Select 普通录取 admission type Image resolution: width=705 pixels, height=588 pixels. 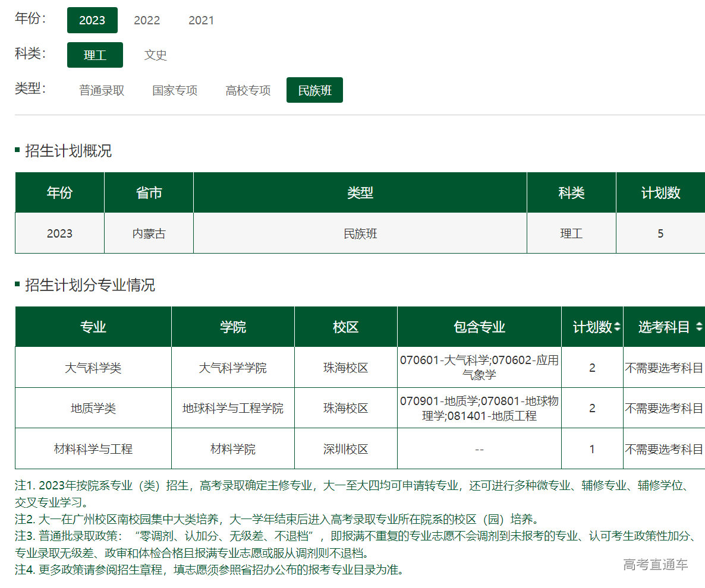(x=102, y=90)
